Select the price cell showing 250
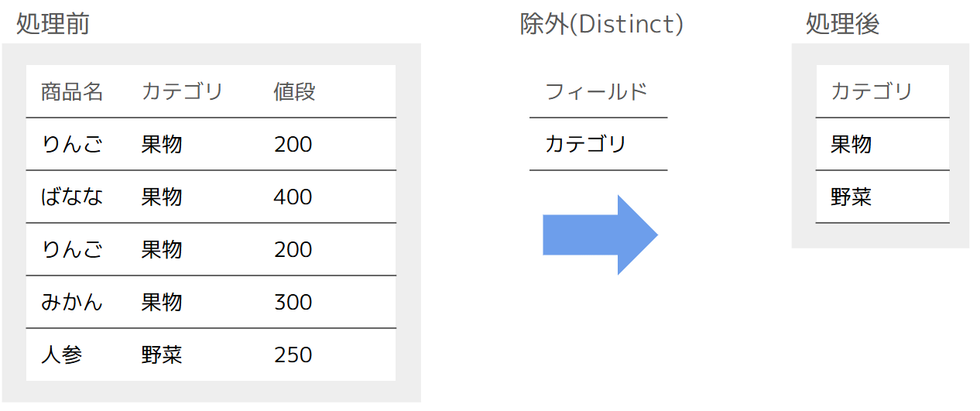This screenshot has height=411, width=980. pos(293,354)
